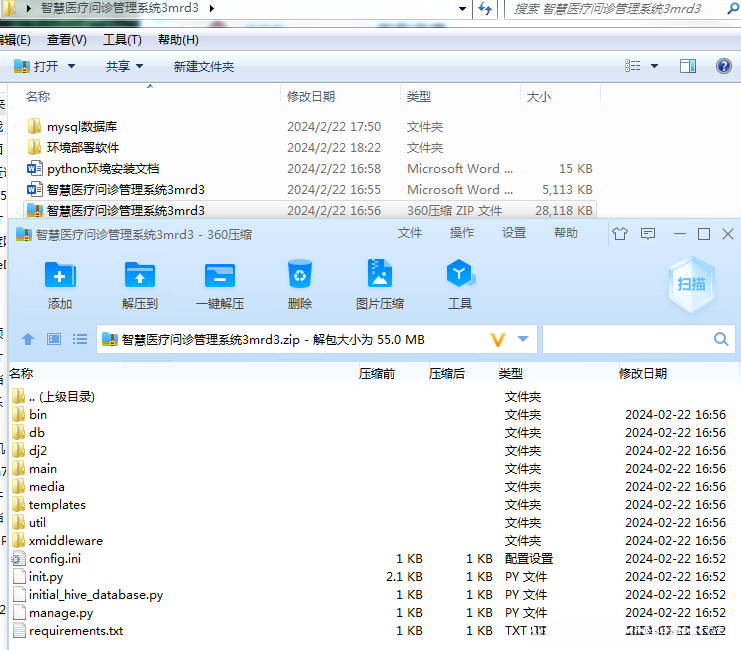
Task: Click the 共享 button in Explorer toolbar
Action: pyautogui.click(x=118, y=66)
